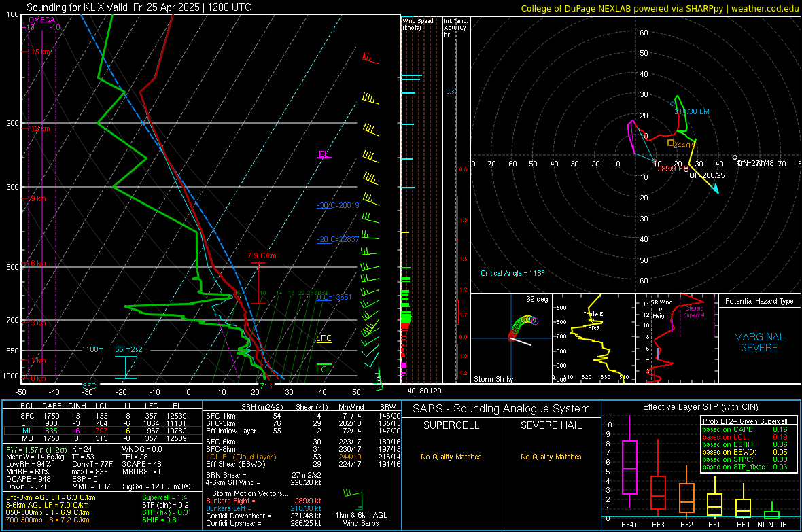
Task: Select the 6 km height marker
Action: (x=38, y=263)
